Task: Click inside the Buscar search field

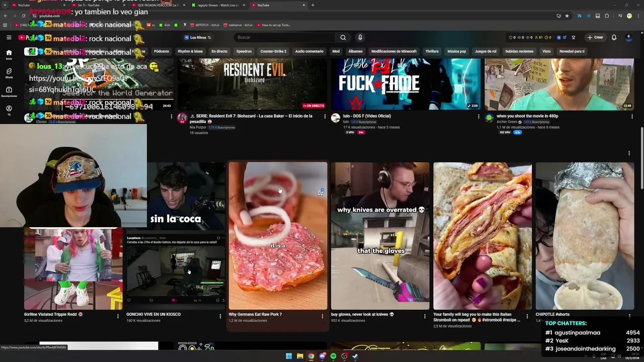Action: click(x=284, y=37)
